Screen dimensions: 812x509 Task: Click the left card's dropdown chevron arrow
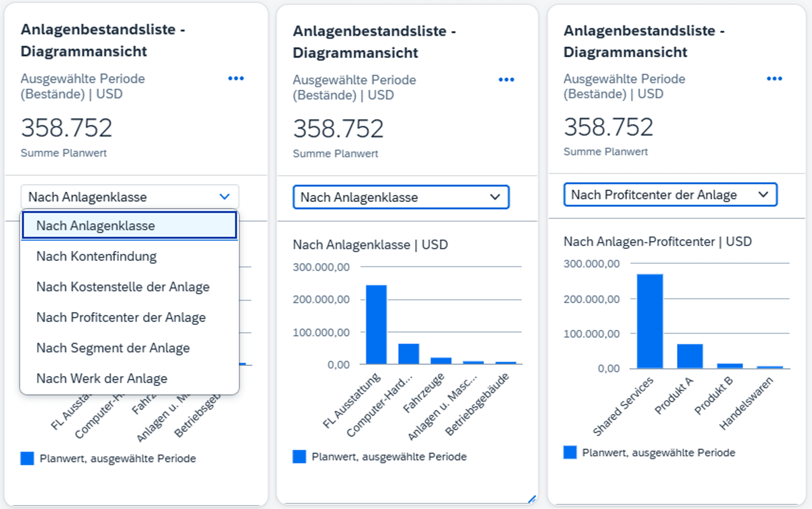coord(225,197)
